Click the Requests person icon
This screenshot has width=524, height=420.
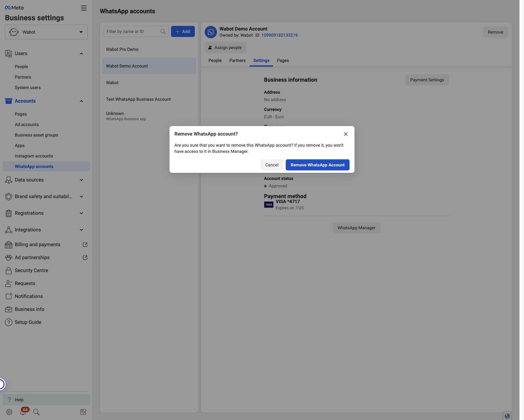[9, 283]
